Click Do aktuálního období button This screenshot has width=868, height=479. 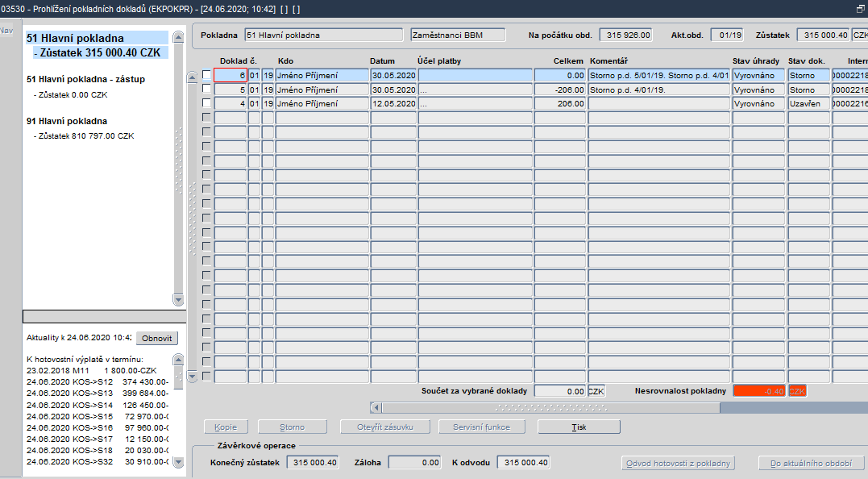pos(811,463)
